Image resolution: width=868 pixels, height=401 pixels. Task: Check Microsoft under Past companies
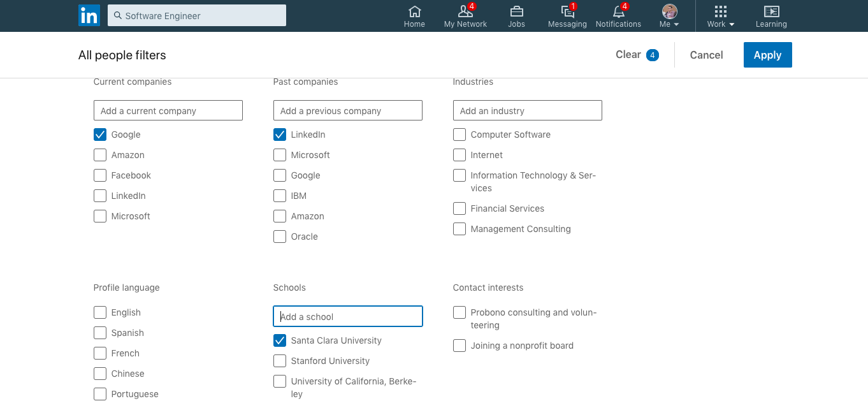280,155
